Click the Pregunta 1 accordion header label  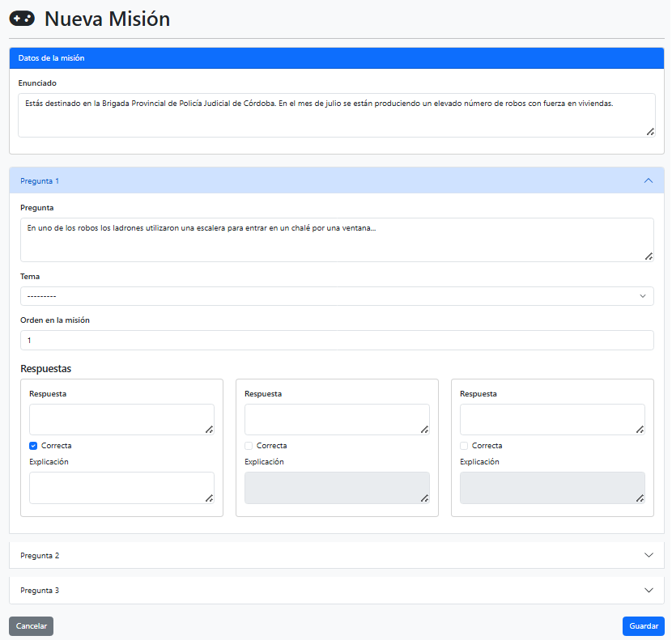40,180
